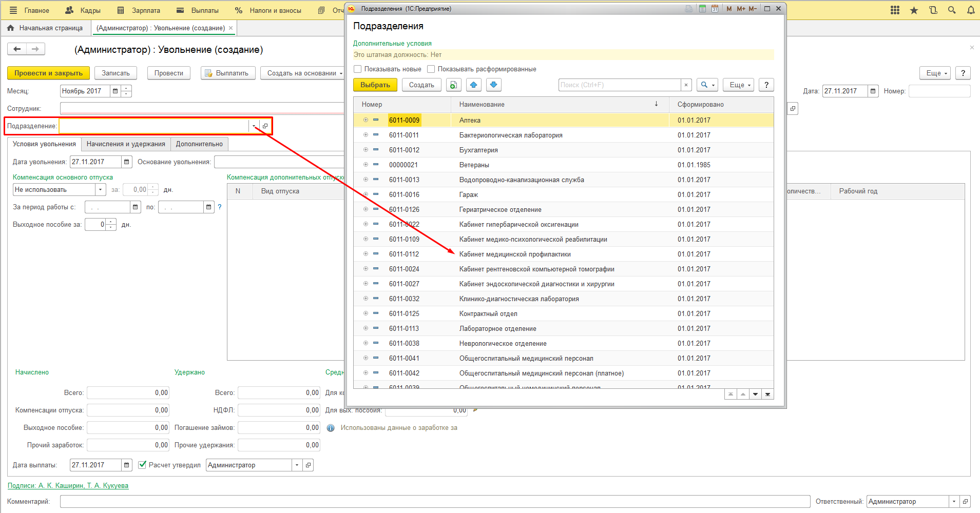Image resolution: width=980 pixels, height=513 pixels.
Task: Open the Подписи signatures link
Action: click(68, 486)
